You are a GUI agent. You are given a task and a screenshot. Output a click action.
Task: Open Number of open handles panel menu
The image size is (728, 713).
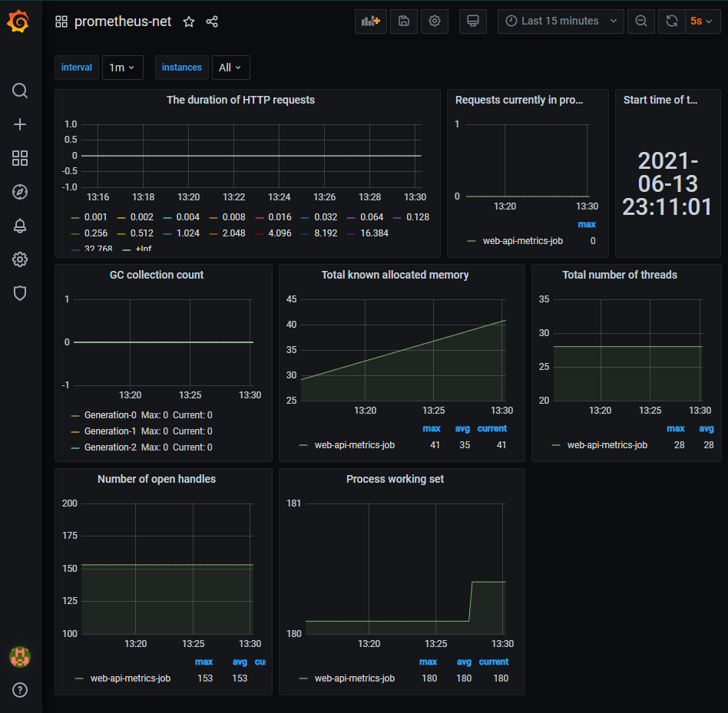coord(157,479)
